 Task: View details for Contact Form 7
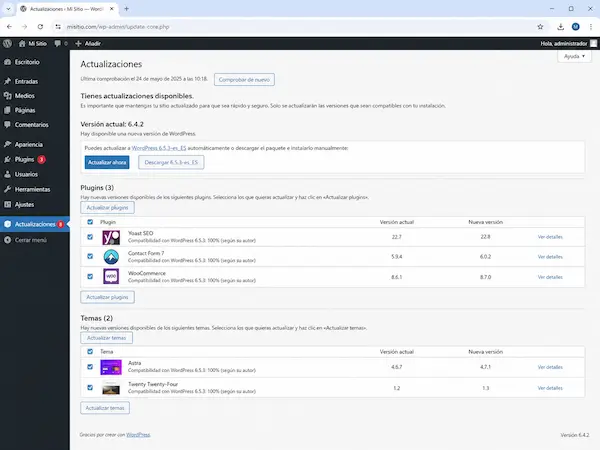coord(550,257)
